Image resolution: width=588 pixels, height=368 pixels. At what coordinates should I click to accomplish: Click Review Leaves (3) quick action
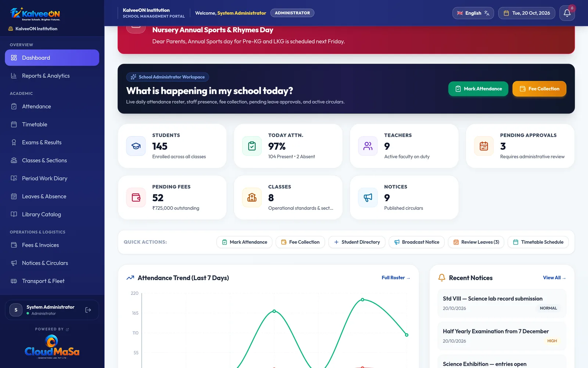pos(476,242)
